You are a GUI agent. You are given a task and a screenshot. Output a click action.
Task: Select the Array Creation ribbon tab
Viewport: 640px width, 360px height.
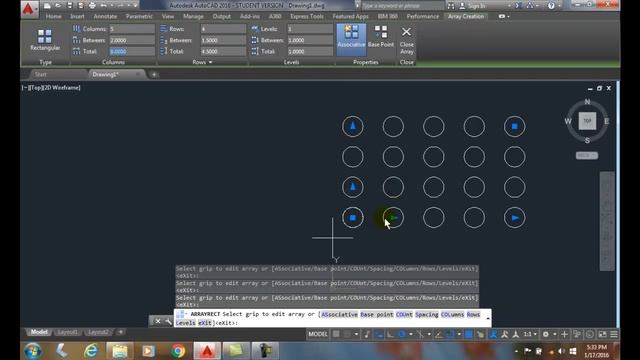(x=466, y=16)
